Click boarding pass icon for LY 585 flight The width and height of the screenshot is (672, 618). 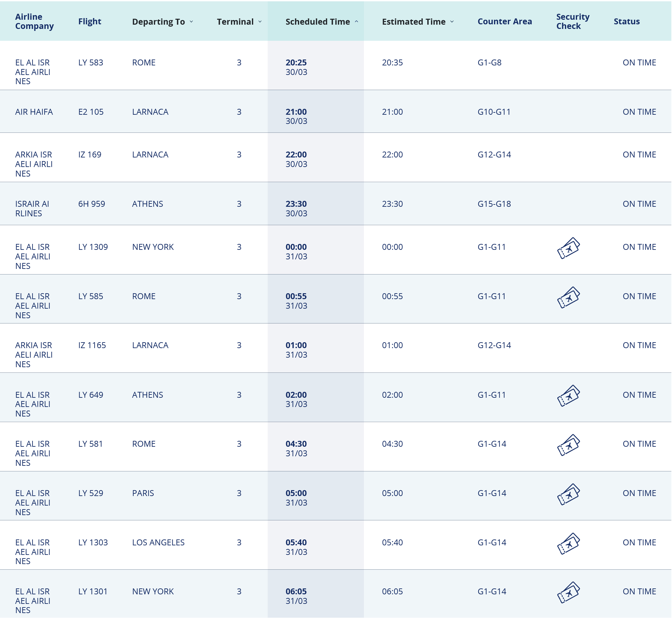point(569,297)
